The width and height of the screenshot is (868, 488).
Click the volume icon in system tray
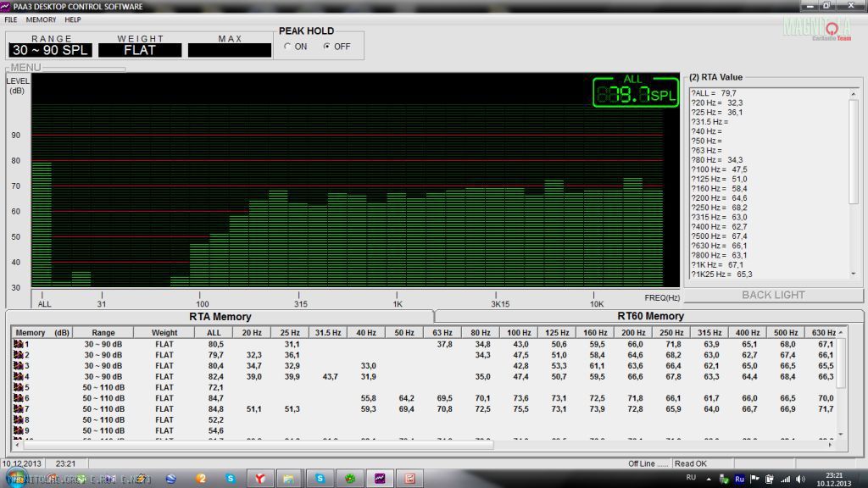tap(800, 480)
